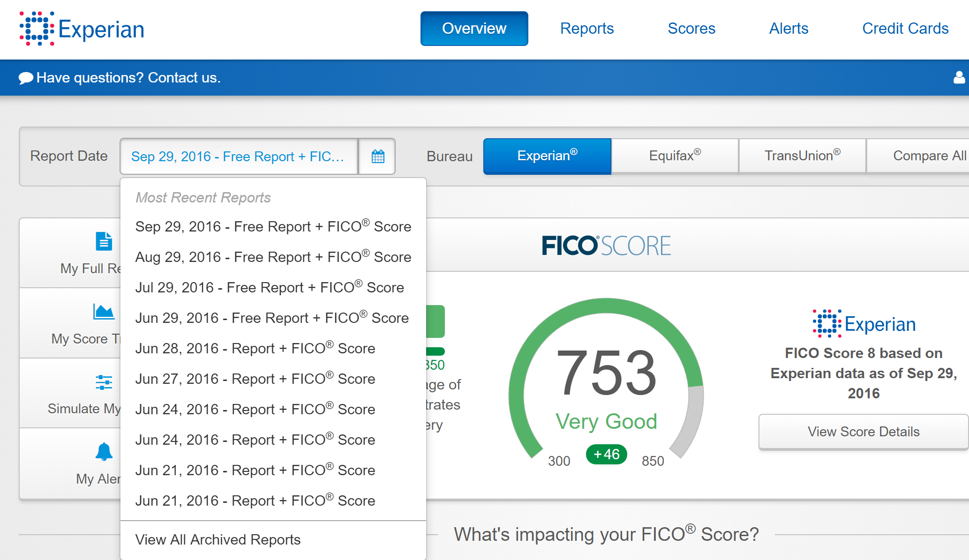
Task: Switch bureau to TransUnion
Action: click(x=802, y=156)
